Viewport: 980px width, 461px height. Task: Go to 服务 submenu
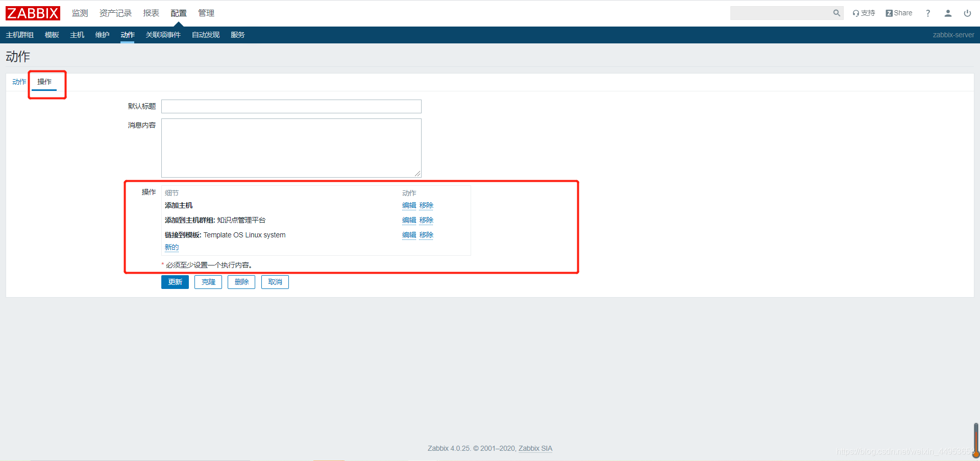237,35
